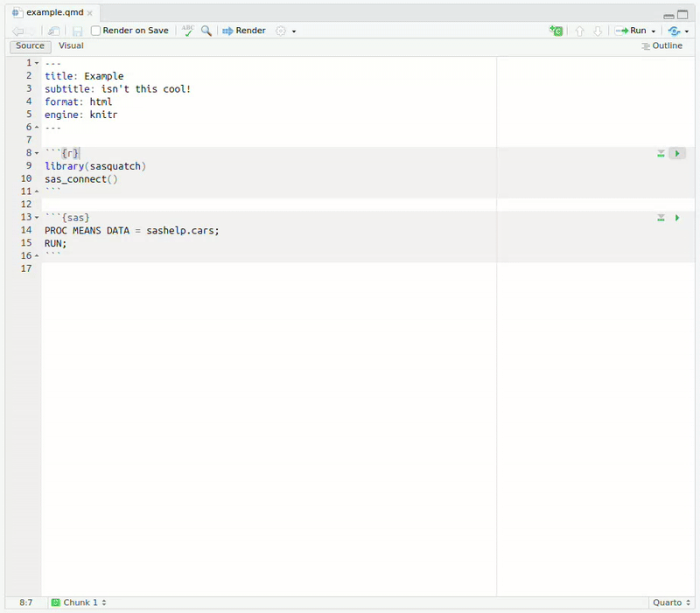Run all chunks above the SAS chunk
This screenshot has width=700, height=613.
(661, 218)
